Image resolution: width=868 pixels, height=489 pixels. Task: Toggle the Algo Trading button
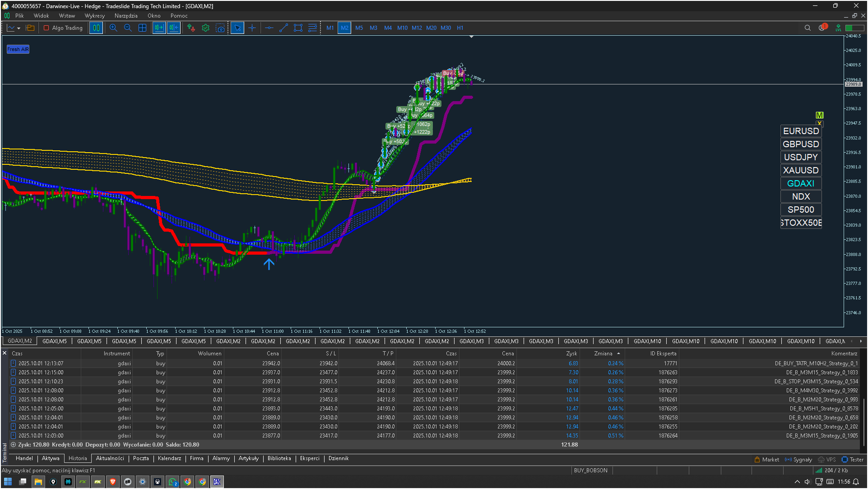tap(63, 28)
